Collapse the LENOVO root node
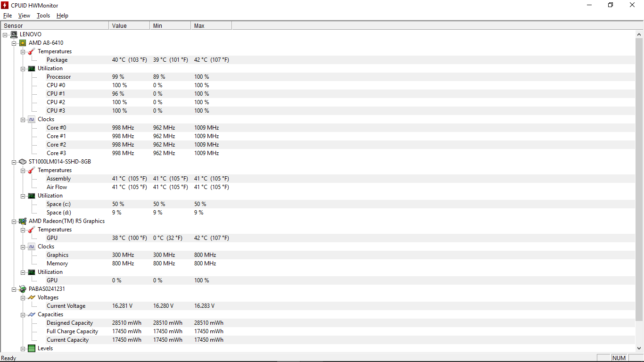 5,34
